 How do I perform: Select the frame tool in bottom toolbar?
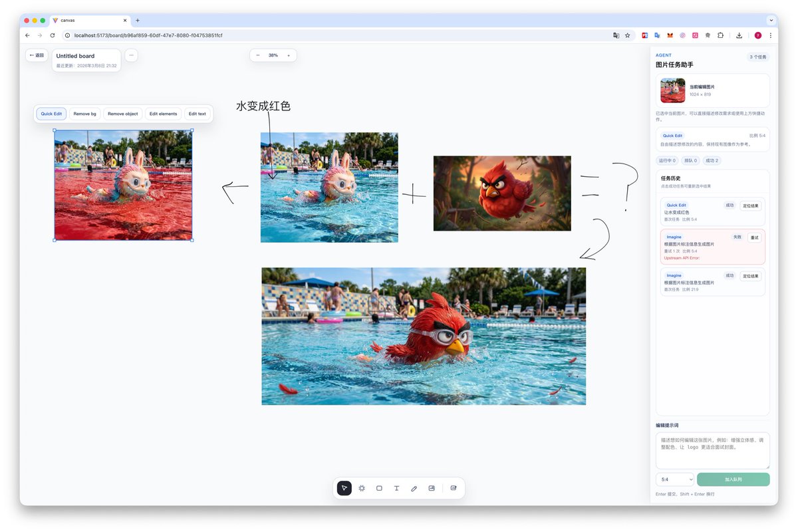[x=362, y=488]
